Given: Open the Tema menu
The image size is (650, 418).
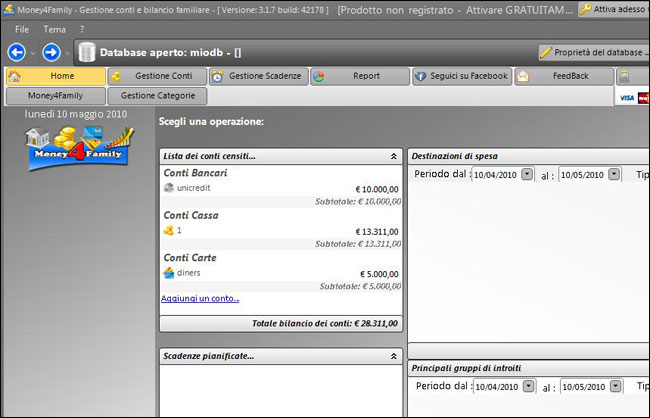Looking at the screenshot, I should 55,30.
